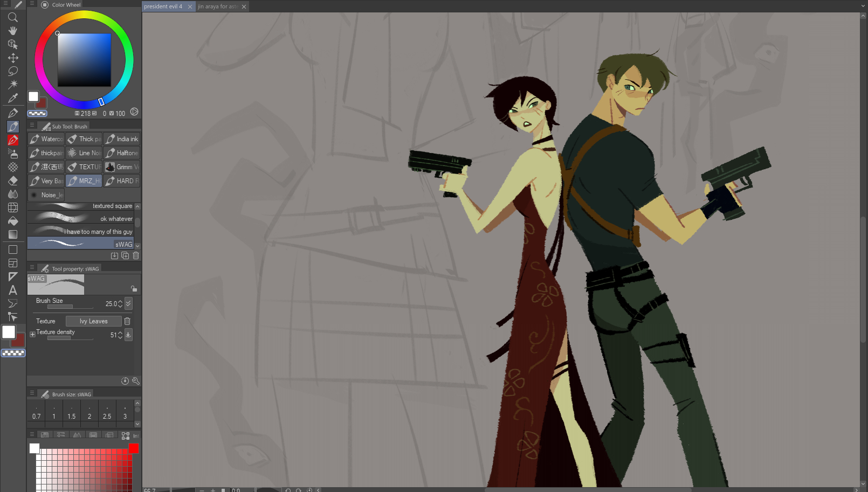The image size is (868, 492).
Task: Select the Fill bucket tool
Action: coord(13,221)
